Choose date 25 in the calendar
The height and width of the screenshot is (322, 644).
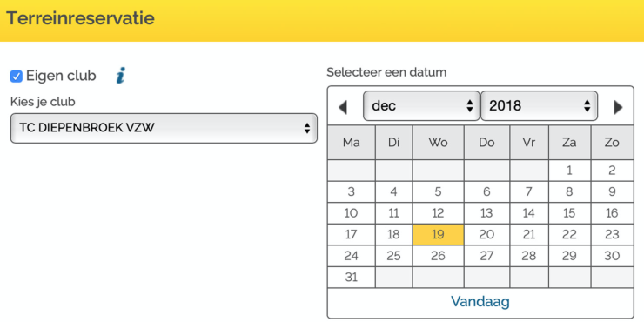pyautogui.click(x=393, y=256)
